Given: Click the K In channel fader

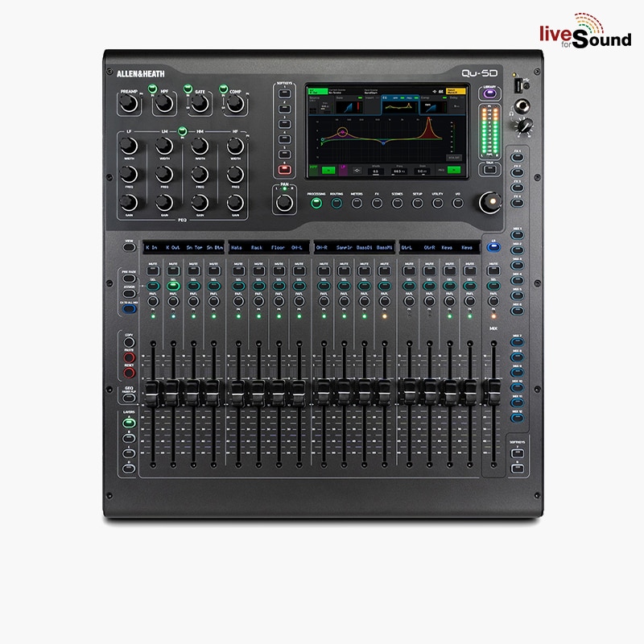Looking at the screenshot, I should [x=152, y=394].
